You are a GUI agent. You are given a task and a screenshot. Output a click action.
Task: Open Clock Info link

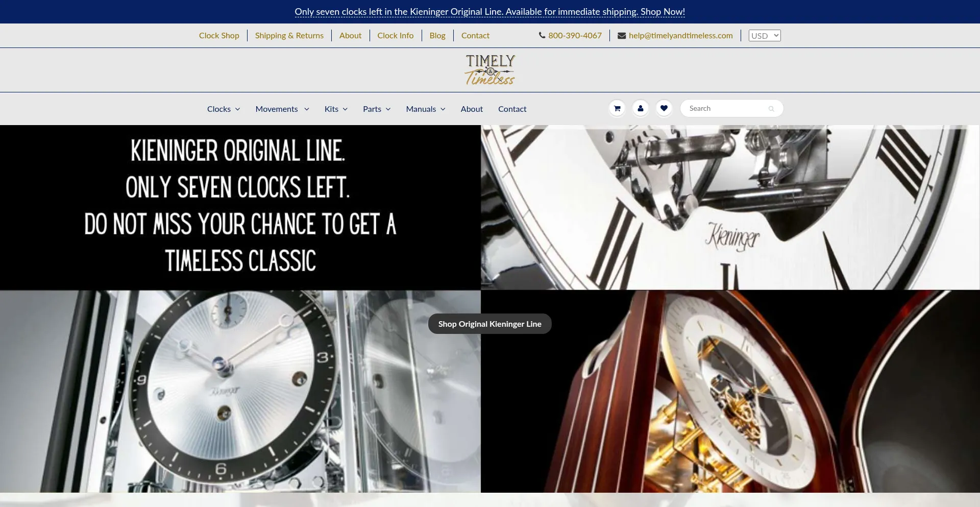(396, 35)
